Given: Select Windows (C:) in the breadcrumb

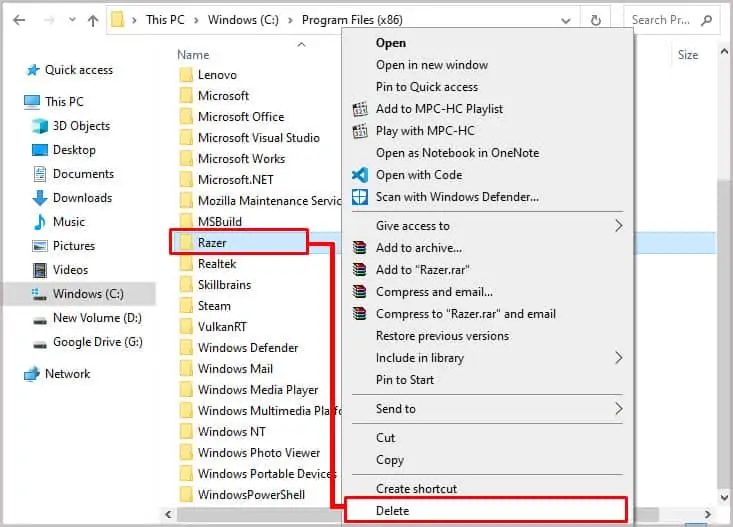Looking at the screenshot, I should pos(243,20).
